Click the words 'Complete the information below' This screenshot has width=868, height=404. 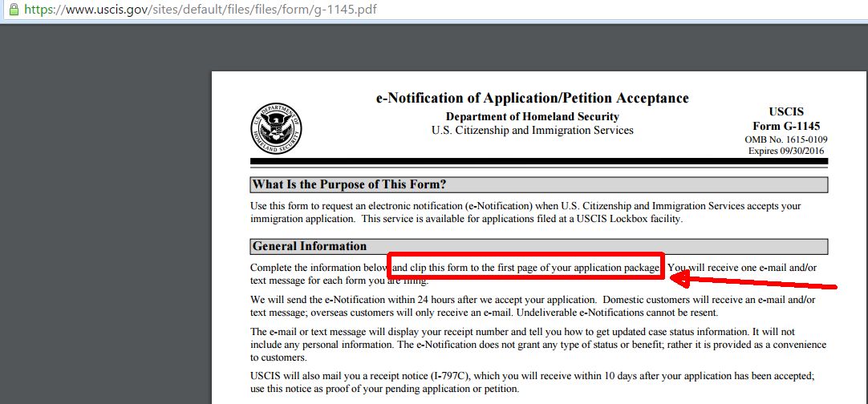point(318,268)
